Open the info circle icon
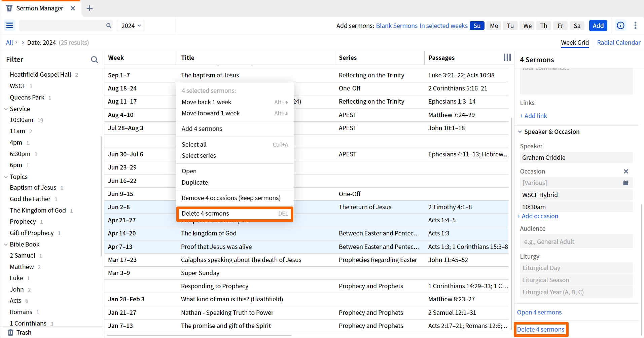The width and height of the screenshot is (644, 338). click(x=620, y=26)
